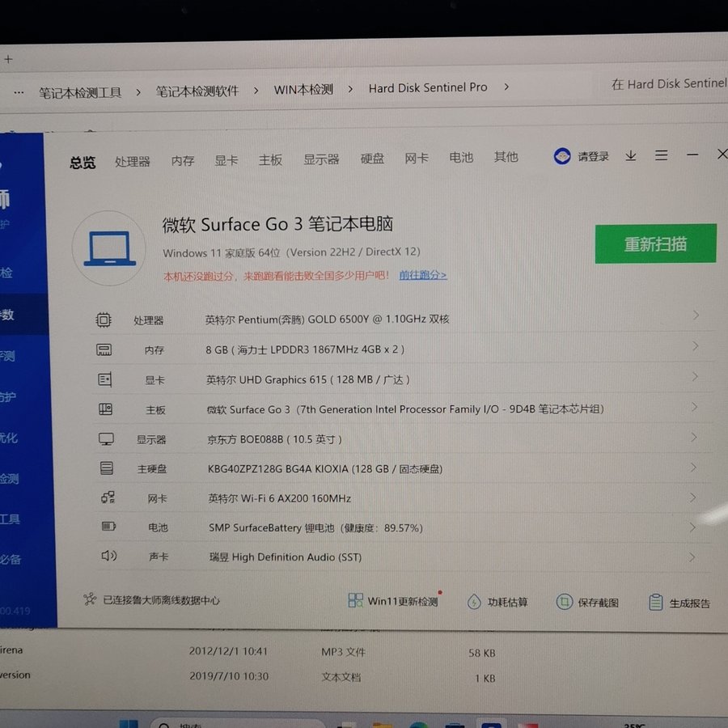Click the breadcrumb ellipsis in Explorer
This screenshot has width=728, height=728.
pyautogui.click(x=19, y=93)
